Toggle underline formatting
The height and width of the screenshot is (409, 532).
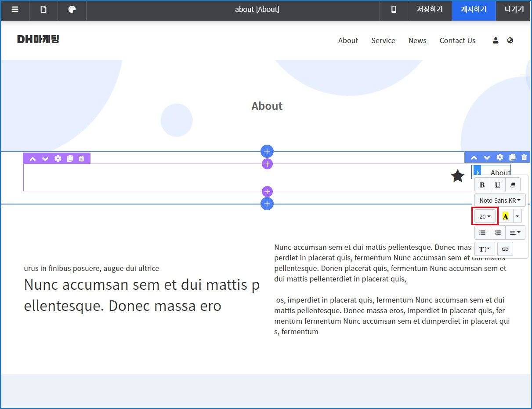tap(497, 185)
